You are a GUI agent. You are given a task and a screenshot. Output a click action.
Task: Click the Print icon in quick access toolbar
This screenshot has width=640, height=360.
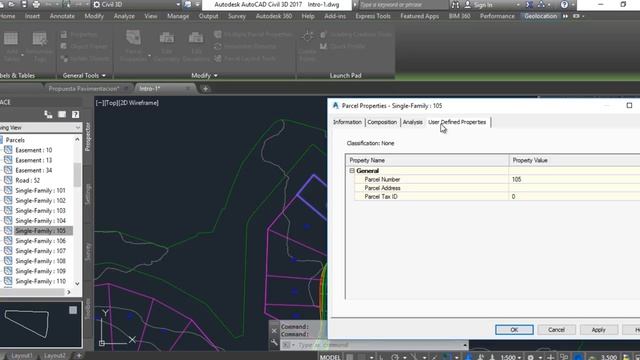coord(36,4)
